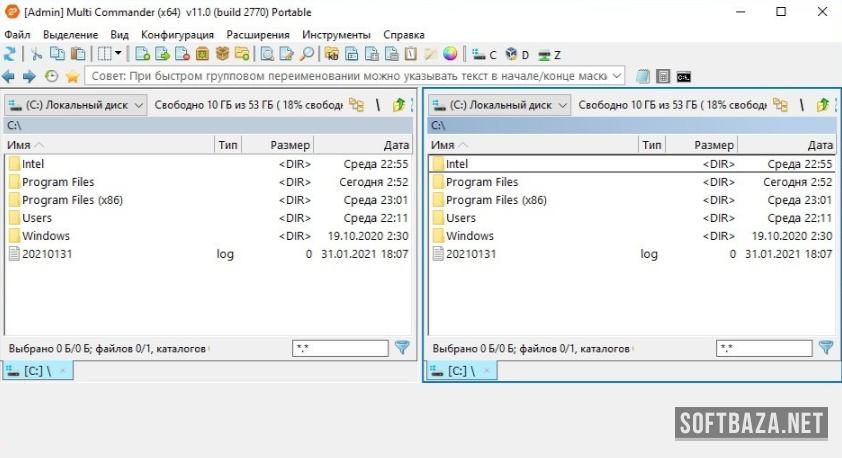Click the color wheel icon
This screenshot has width=842, height=458.
[450, 54]
